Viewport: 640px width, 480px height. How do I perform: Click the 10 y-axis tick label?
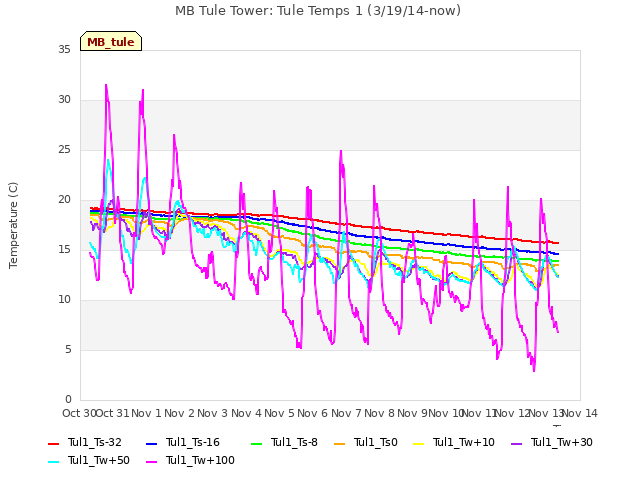64,300
